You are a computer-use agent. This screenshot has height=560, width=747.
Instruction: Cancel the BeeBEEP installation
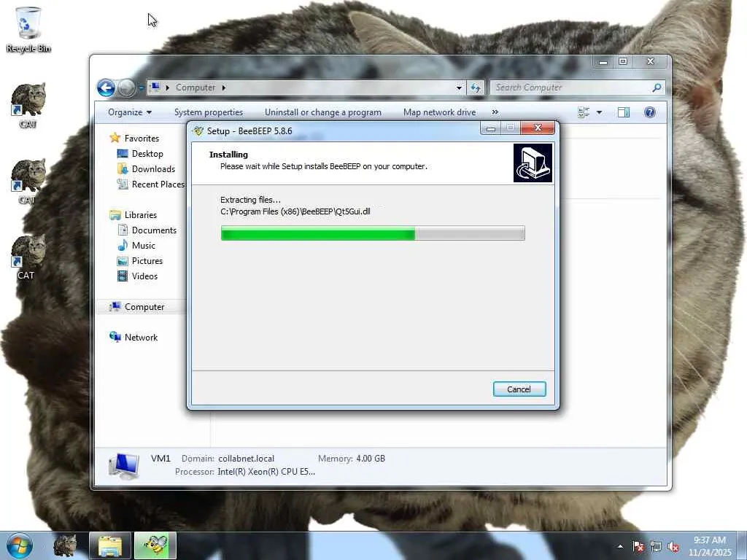(x=519, y=389)
